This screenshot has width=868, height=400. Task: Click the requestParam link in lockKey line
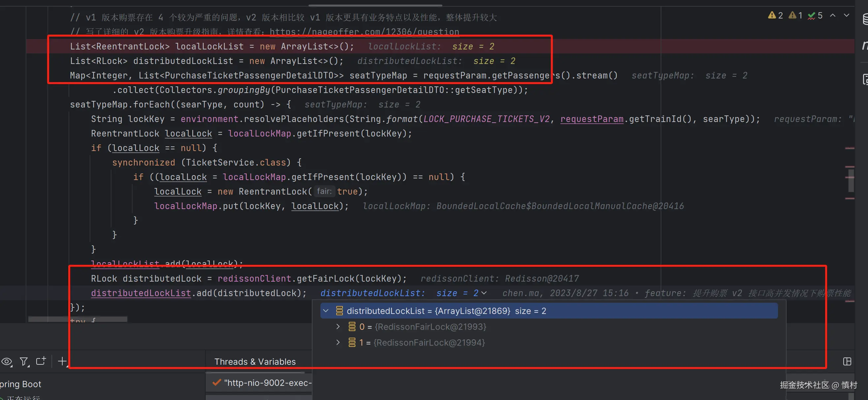coord(592,119)
